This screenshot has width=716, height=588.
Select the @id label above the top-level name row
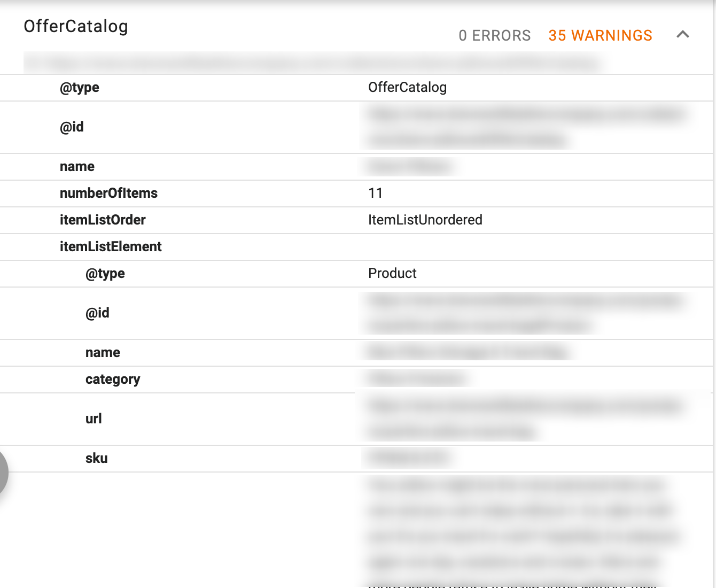click(72, 127)
